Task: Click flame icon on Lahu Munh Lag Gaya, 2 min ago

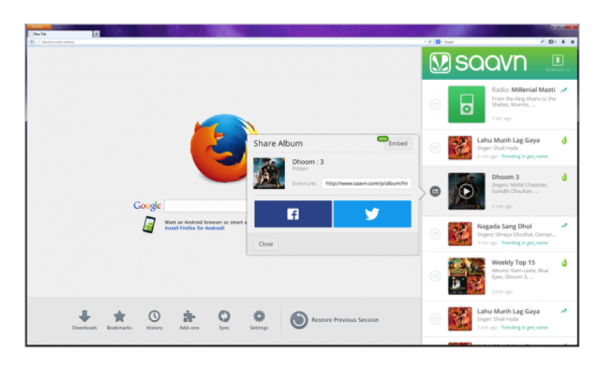Action: (564, 140)
